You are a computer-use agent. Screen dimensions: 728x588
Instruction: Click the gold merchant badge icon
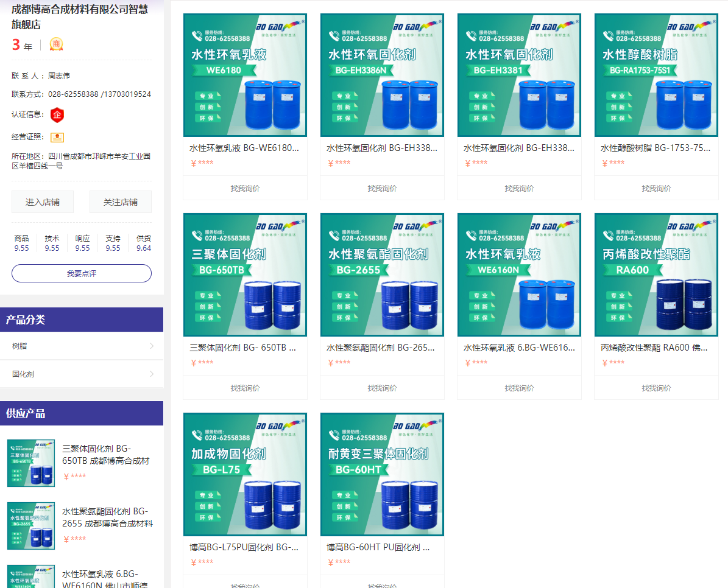point(56,44)
